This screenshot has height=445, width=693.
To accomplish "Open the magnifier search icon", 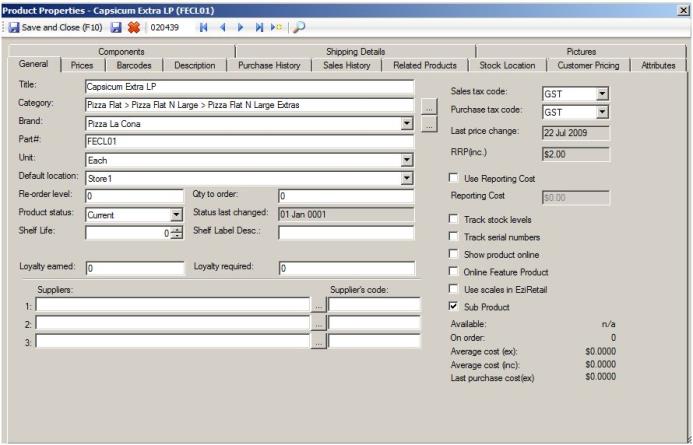I will [x=299, y=27].
